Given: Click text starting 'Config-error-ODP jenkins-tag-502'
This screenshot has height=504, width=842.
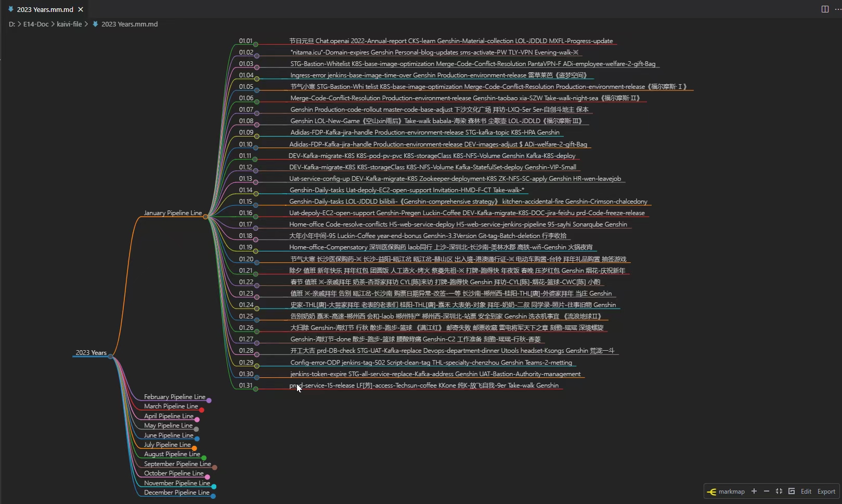Looking at the screenshot, I should pyautogui.click(x=431, y=363).
